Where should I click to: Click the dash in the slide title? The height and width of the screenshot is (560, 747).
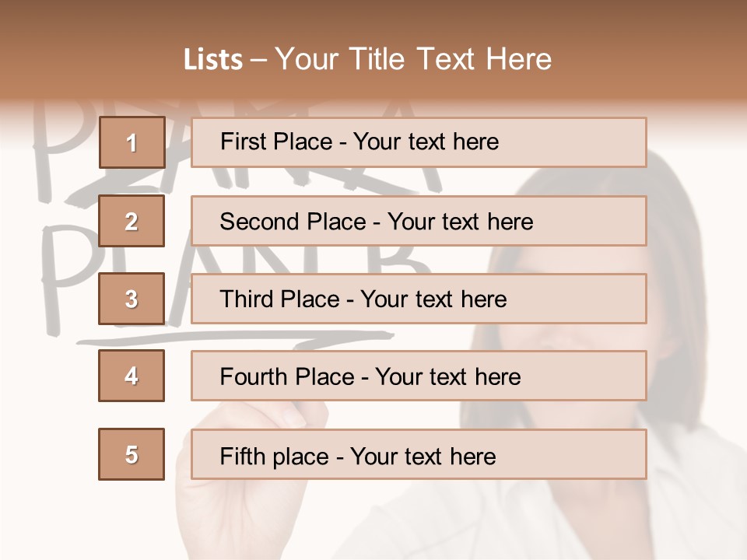point(258,60)
